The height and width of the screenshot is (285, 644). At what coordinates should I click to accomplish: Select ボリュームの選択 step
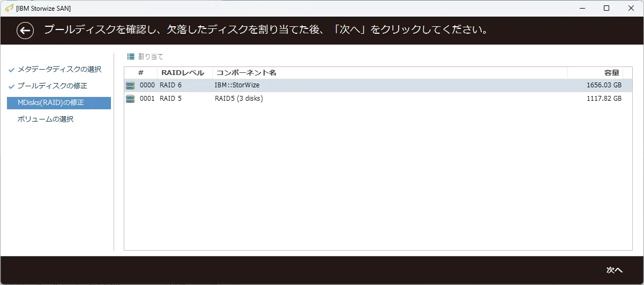coord(46,119)
